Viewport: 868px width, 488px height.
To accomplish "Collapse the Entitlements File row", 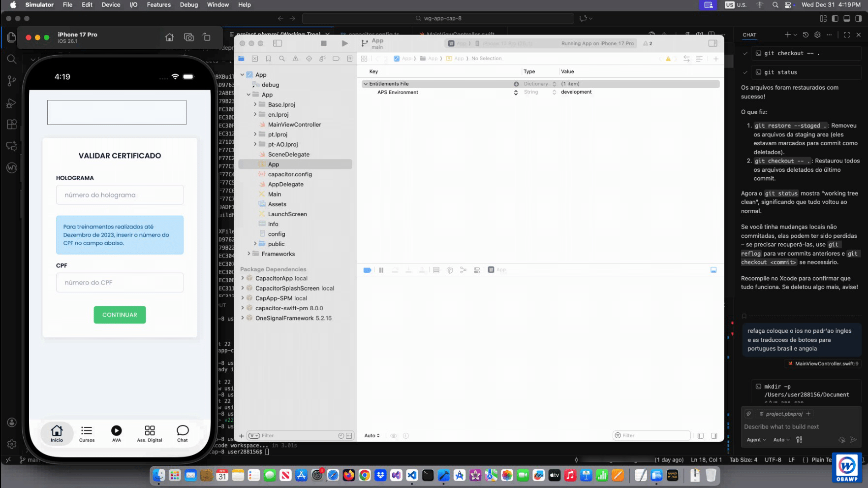I will click(365, 84).
